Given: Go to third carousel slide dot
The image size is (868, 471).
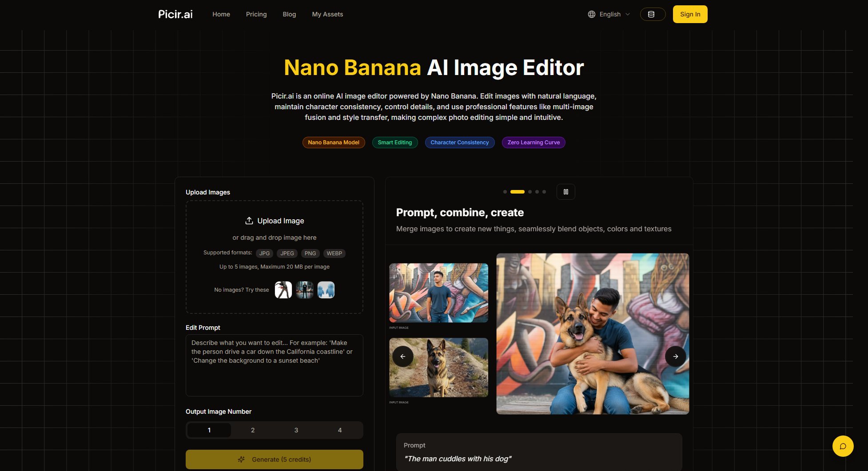Looking at the screenshot, I should 530,192.
